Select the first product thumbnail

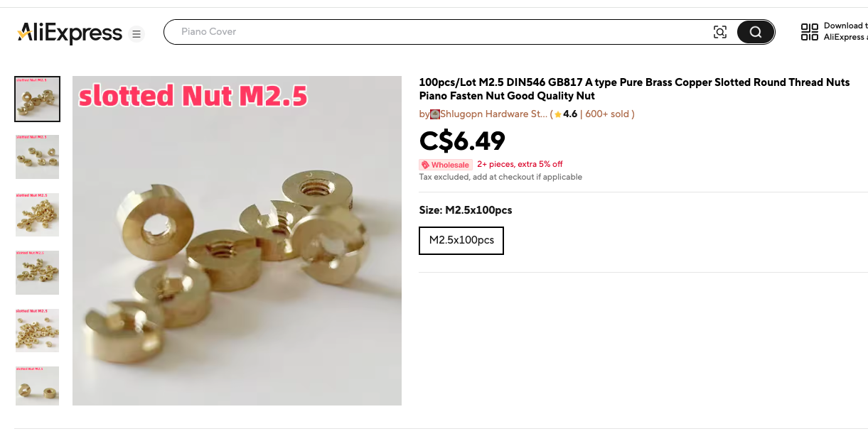click(x=38, y=99)
